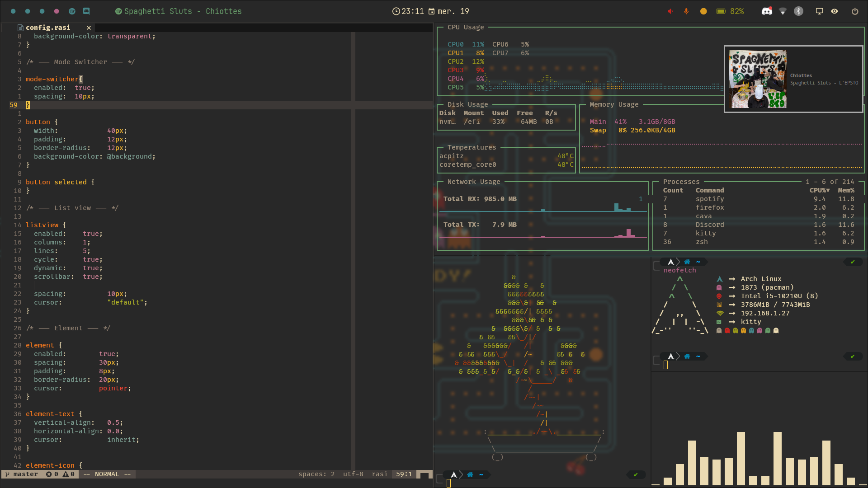This screenshot has height=488, width=868.
Task: Open the Wi-Fi network tray icon
Action: [x=783, y=11]
